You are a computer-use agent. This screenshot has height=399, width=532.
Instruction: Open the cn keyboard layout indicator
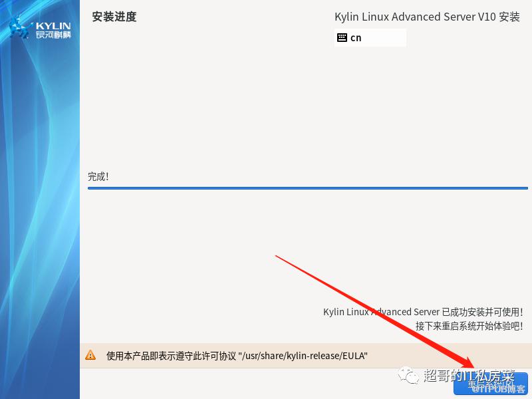[370, 38]
